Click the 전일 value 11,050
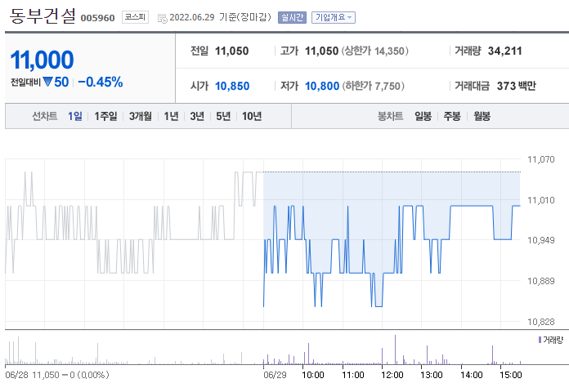Image resolution: width=569 pixels, height=392 pixels. (231, 51)
